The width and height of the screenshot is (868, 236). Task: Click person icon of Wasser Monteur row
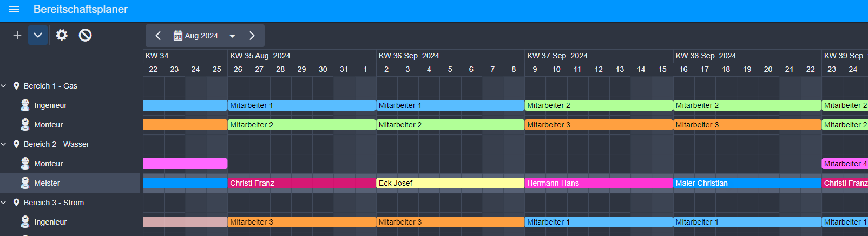(x=25, y=164)
